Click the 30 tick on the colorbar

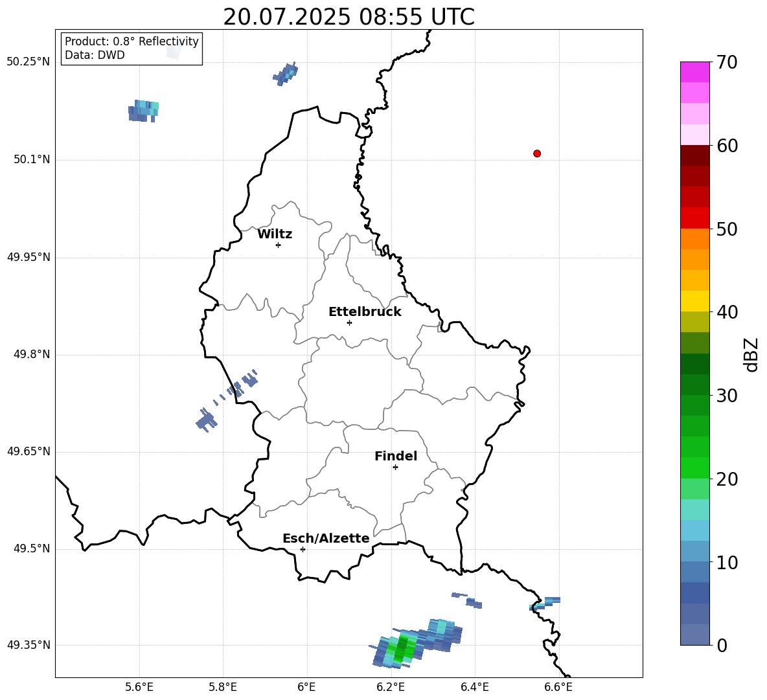[x=727, y=396]
